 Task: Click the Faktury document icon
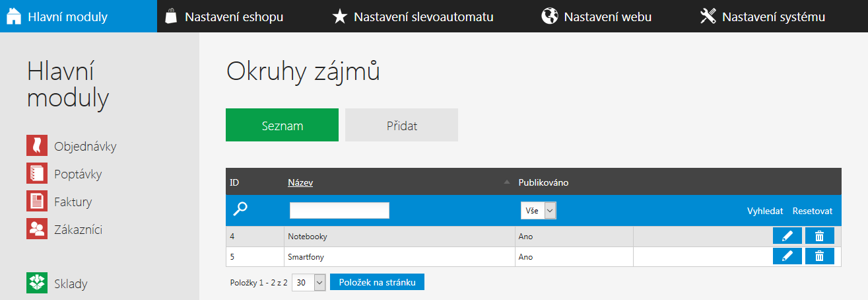pyautogui.click(x=36, y=202)
